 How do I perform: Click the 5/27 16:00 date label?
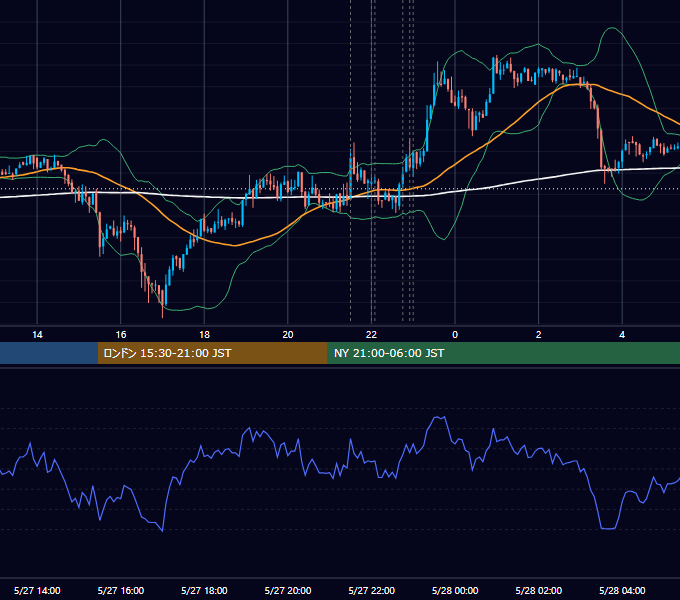pos(121,590)
